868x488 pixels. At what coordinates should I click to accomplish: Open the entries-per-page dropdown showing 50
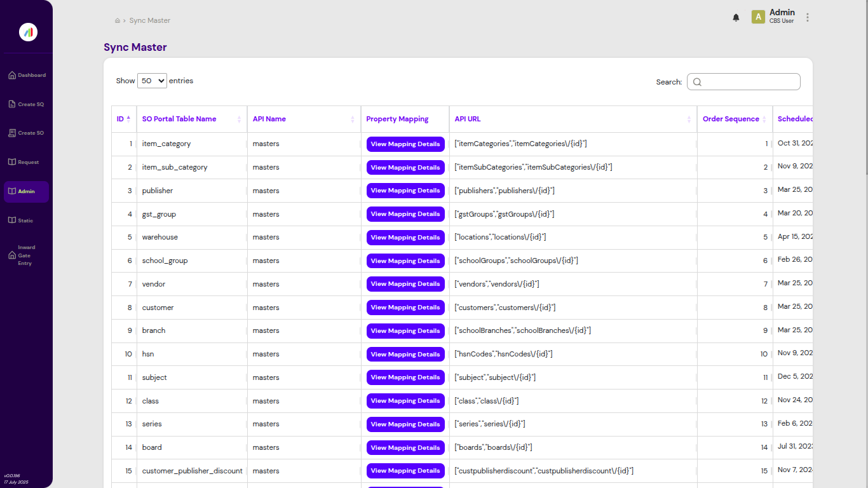151,81
